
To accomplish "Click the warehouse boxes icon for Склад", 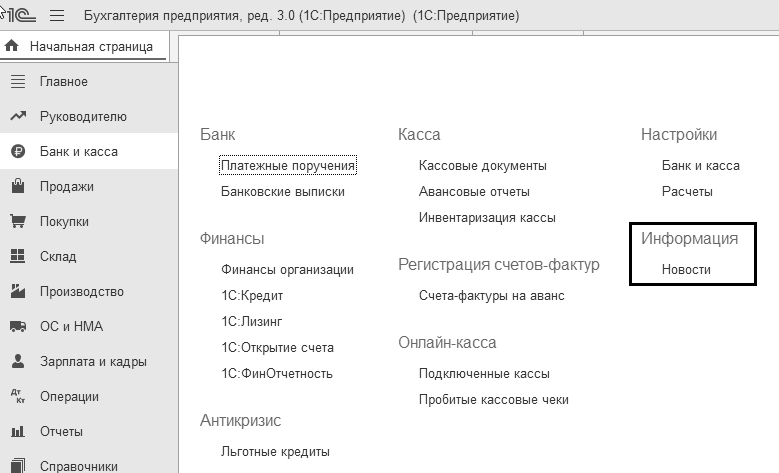I will click(x=17, y=256).
